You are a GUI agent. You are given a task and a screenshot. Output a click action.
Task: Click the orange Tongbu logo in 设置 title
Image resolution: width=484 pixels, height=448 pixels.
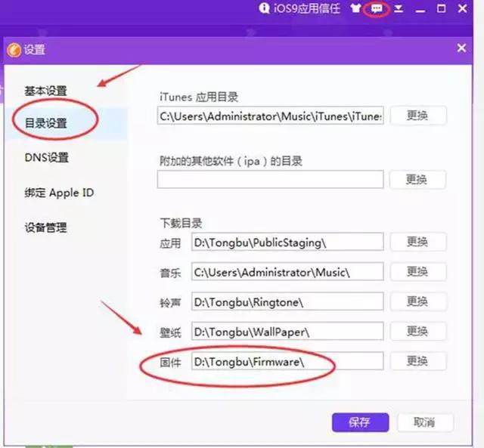14,50
